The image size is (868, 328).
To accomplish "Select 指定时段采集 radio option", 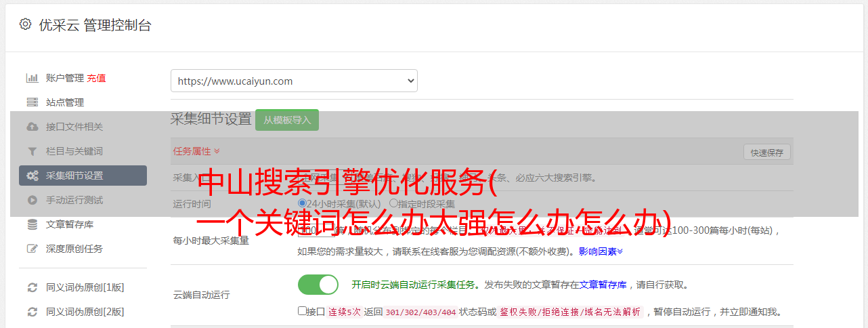I will (x=393, y=203).
